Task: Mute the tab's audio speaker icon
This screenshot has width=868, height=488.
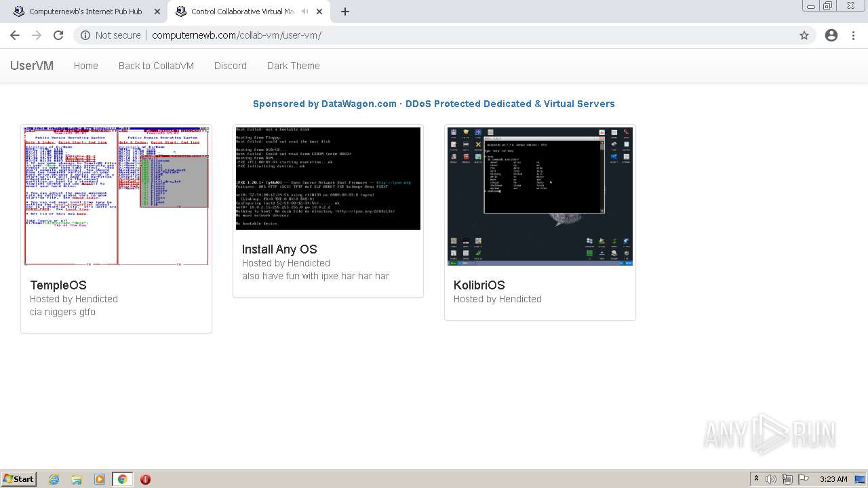Action: [x=304, y=12]
